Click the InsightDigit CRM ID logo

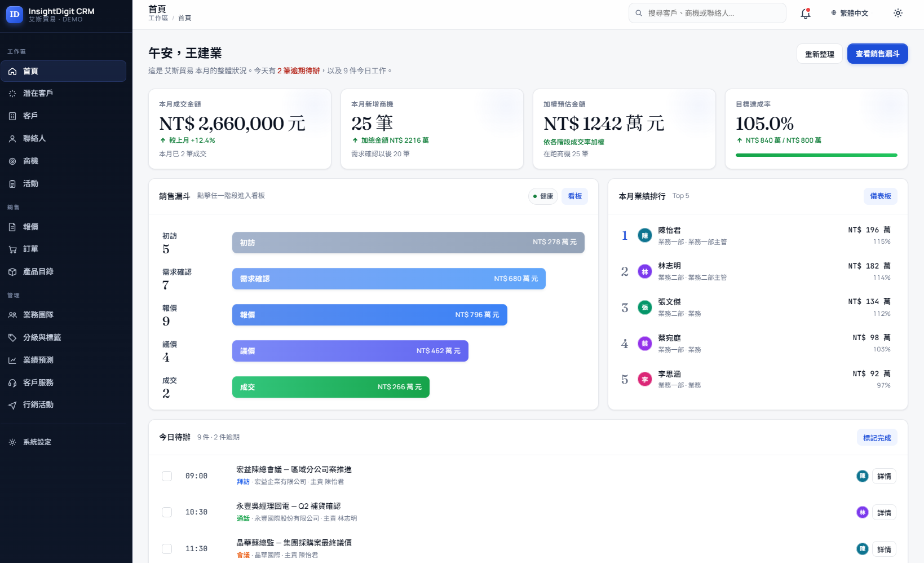[15, 14]
